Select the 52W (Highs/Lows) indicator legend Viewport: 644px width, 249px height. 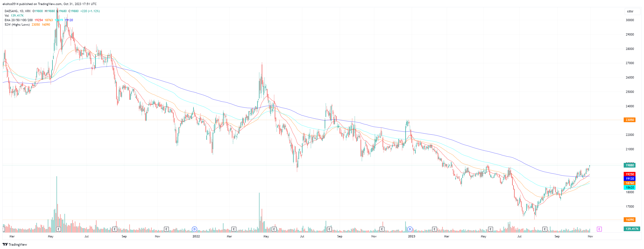pyautogui.click(x=17, y=25)
